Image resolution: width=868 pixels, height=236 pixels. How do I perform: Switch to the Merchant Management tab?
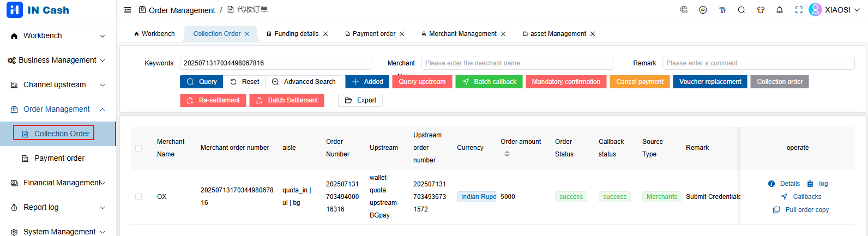(462, 34)
